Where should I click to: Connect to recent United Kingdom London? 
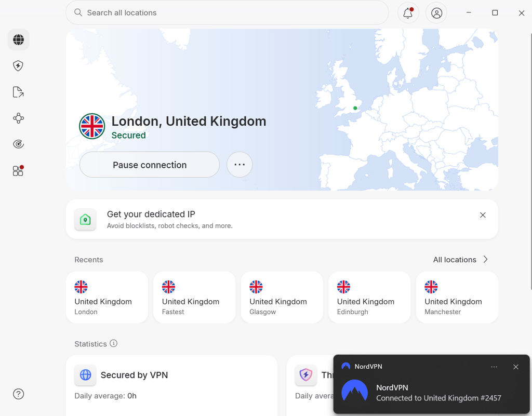(107, 298)
